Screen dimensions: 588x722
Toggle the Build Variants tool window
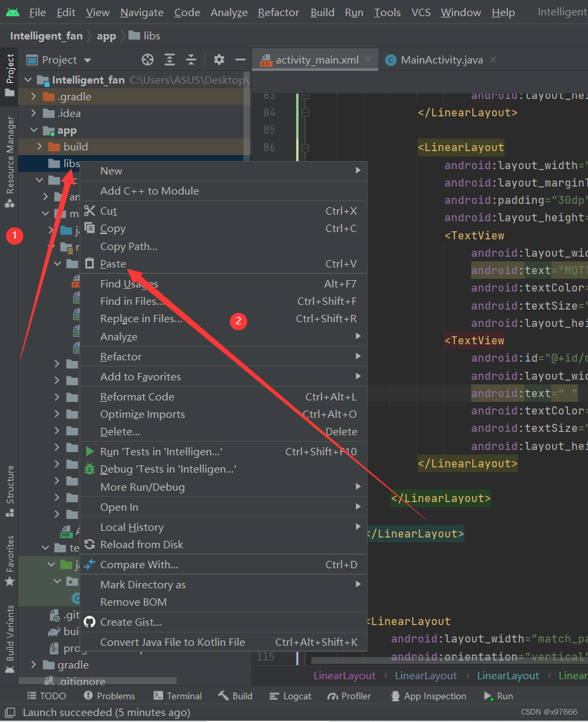[9, 640]
